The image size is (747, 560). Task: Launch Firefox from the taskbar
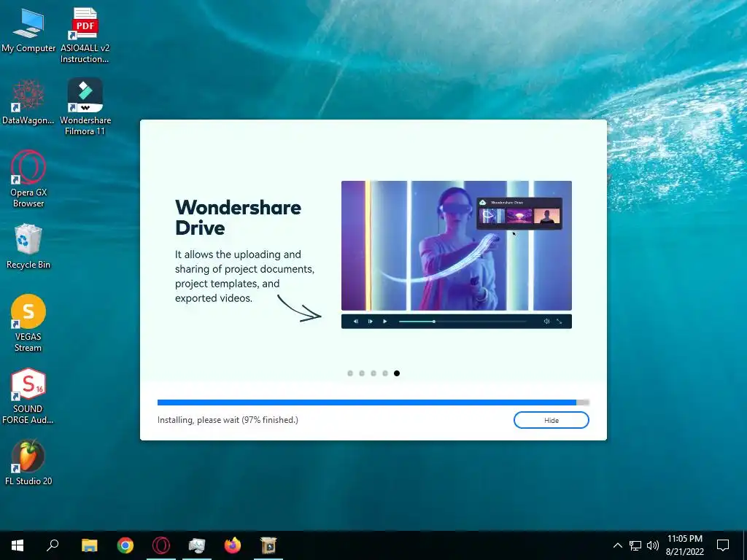[233, 545]
